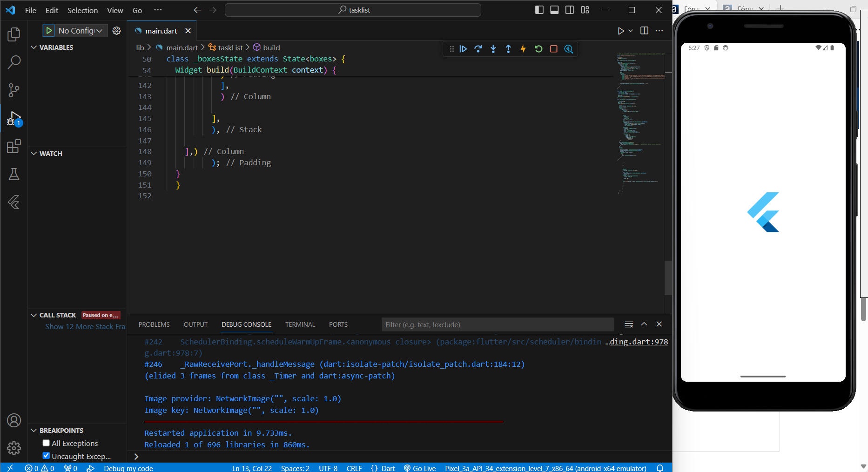The image size is (868, 472).
Task: Click Step Out in debug toolbar
Action: [508, 49]
